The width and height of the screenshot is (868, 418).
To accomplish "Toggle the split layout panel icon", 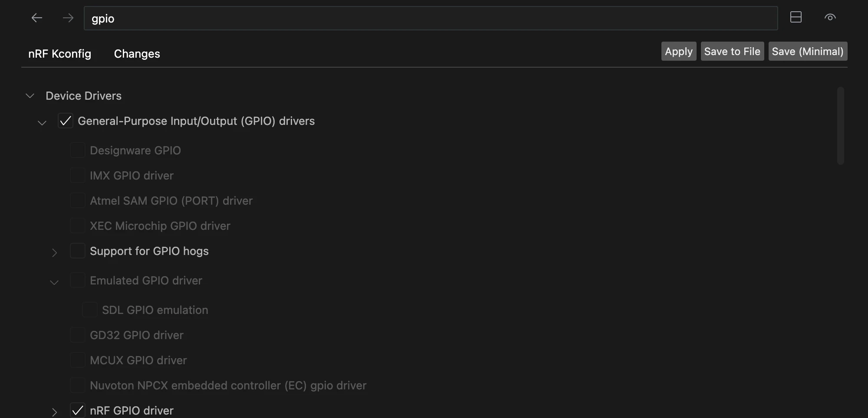I will pyautogui.click(x=796, y=17).
